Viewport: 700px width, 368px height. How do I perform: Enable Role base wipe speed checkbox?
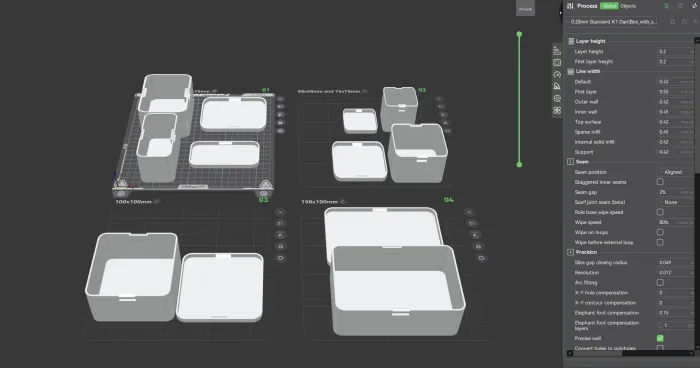click(x=660, y=212)
